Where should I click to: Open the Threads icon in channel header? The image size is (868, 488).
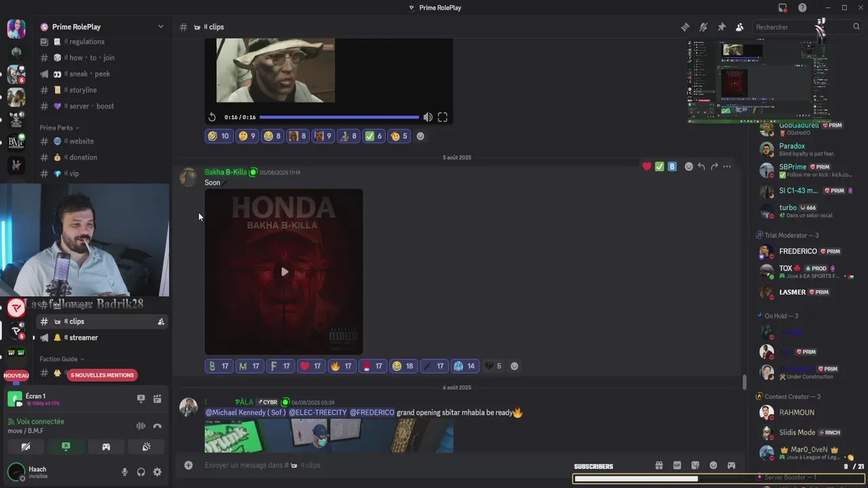(685, 27)
